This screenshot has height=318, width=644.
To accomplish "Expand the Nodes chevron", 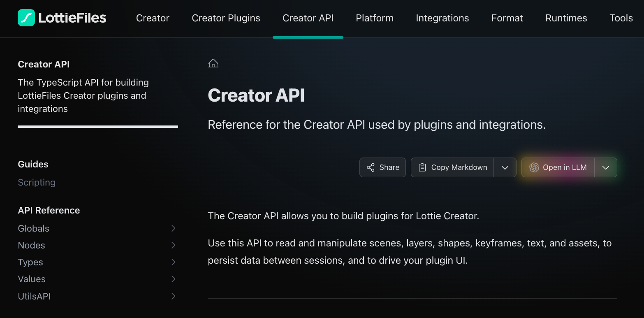I will coord(173,245).
